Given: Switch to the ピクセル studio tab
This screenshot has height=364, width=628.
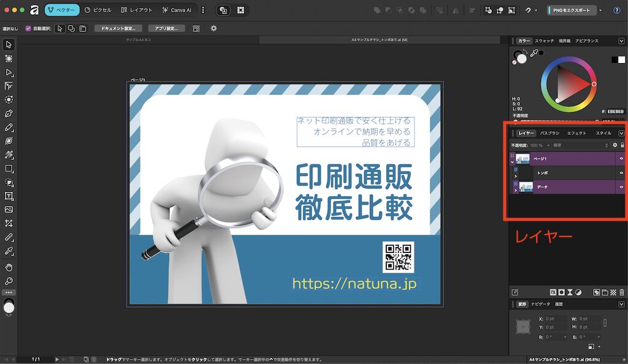Looking at the screenshot, I should tap(98, 10).
